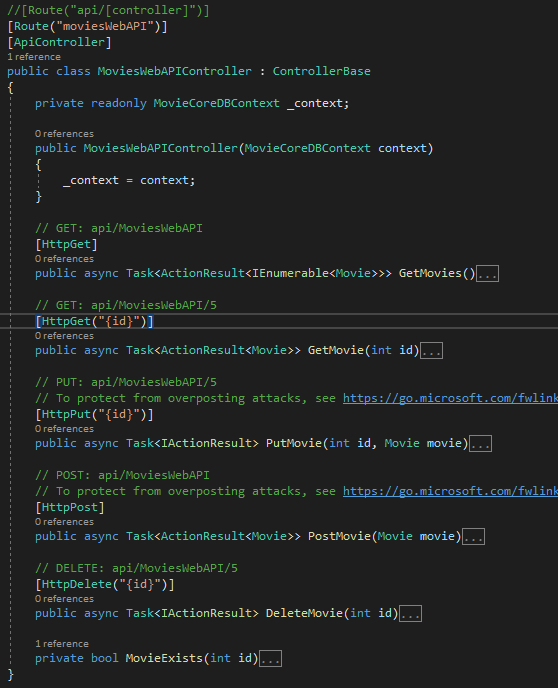This screenshot has height=688, width=558.
Task: Click the [ApiController] attribute
Action: 59,43
